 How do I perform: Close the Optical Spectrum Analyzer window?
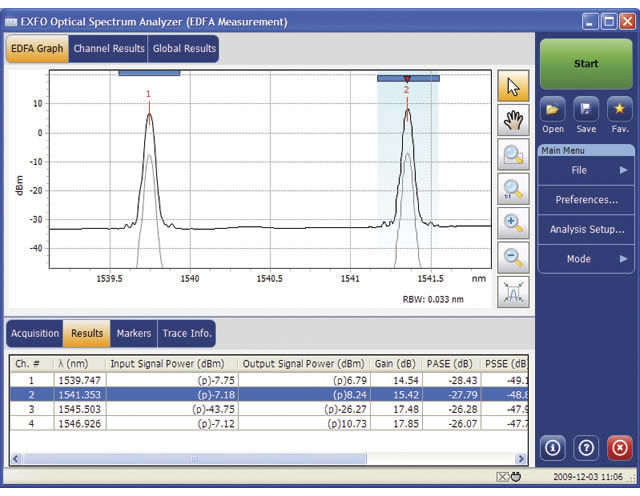coord(627,21)
